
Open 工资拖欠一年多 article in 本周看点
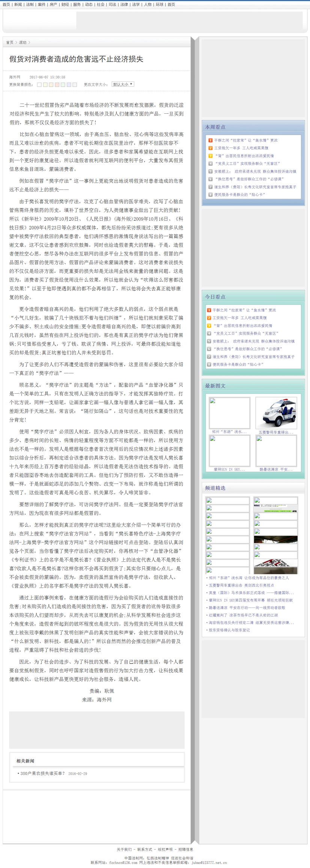[x=241, y=148]
